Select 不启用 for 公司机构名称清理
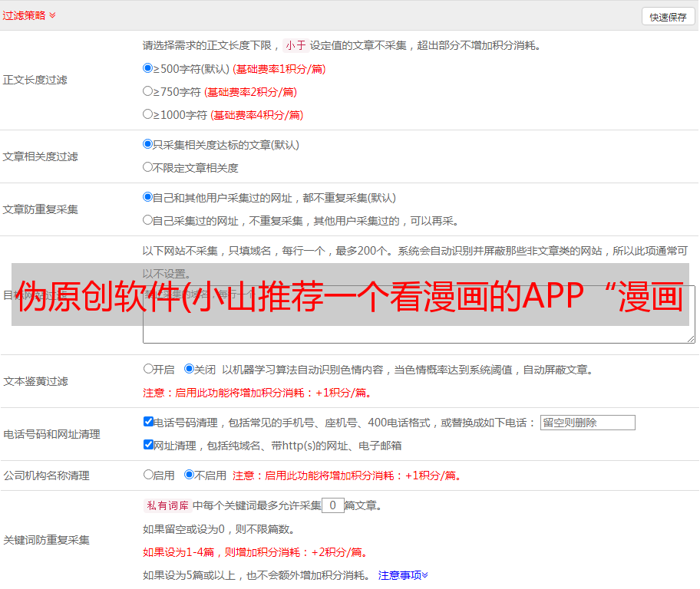700x589 pixels. (190, 475)
